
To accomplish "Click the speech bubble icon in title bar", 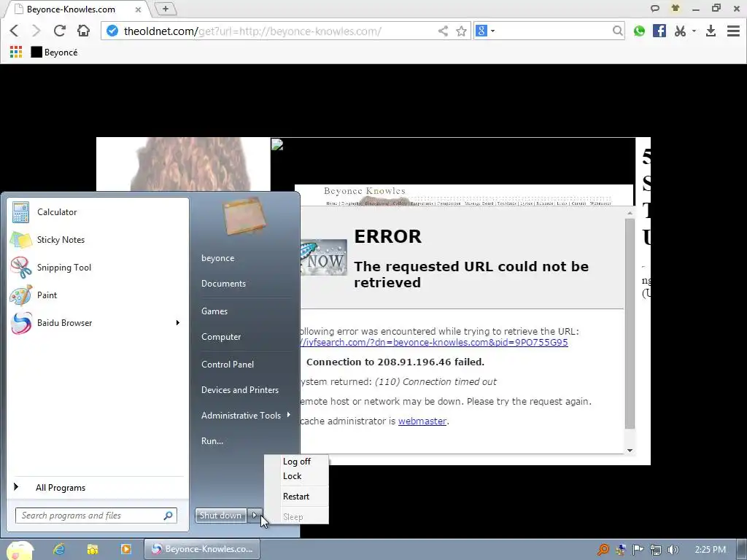I will click(x=655, y=8).
